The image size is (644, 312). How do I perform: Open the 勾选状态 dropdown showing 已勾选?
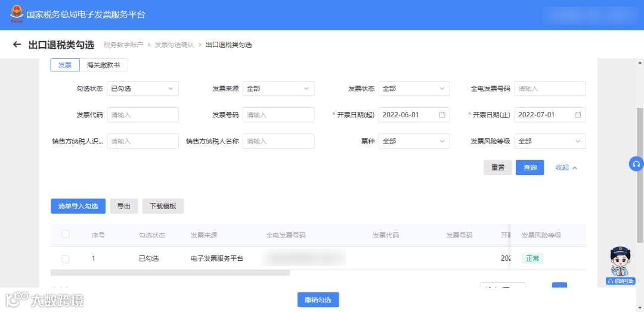(x=143, y=89)
